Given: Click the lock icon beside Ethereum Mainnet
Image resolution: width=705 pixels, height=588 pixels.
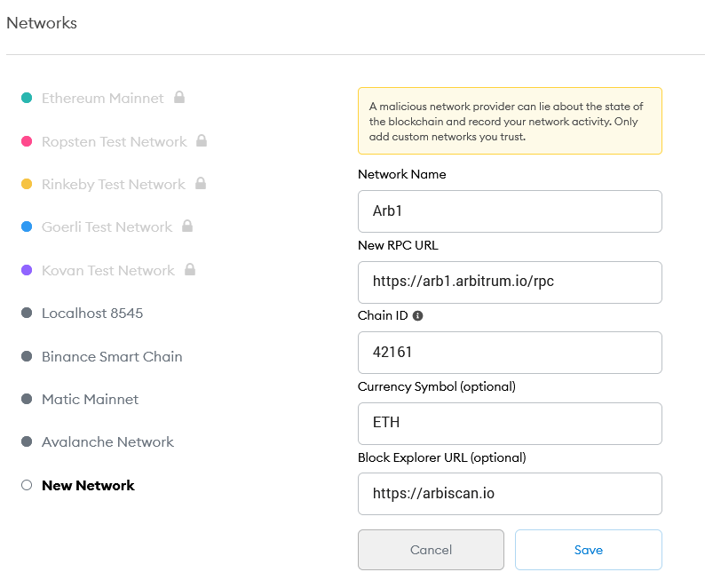Looking at the screenshot, I should tap(179, 98).
